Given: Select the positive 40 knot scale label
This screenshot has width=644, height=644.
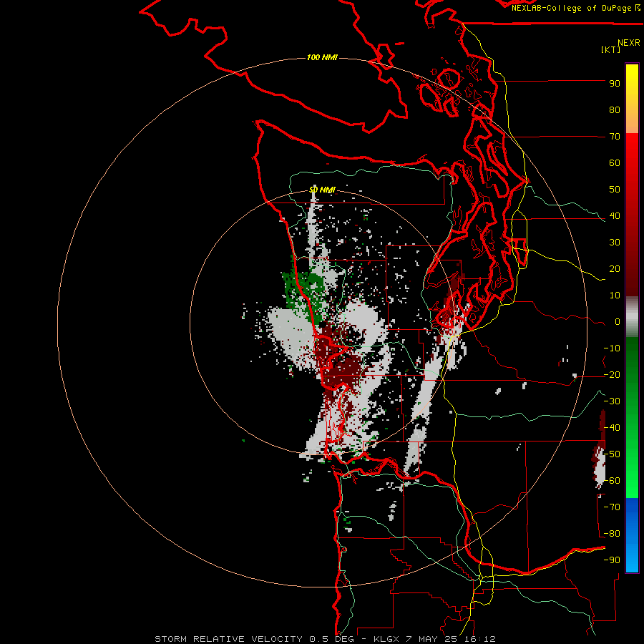Looking at the screenshot, I should (x=615, y=216).
